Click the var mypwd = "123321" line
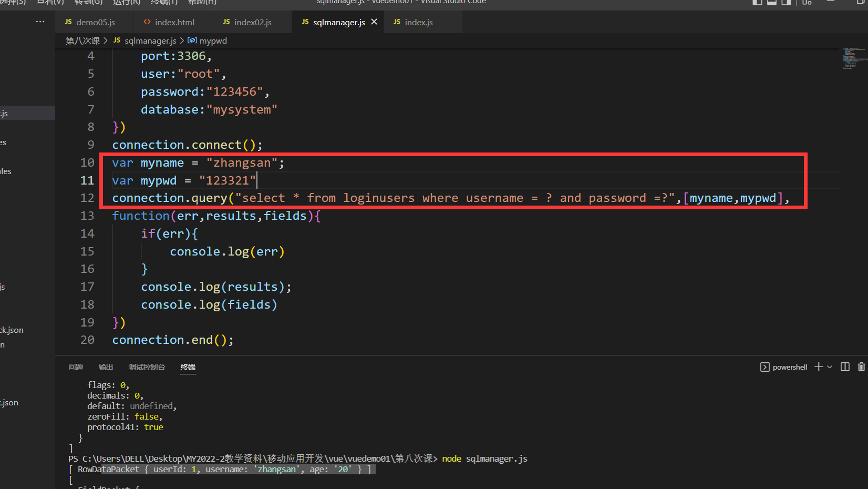Image resolution: width=868 pixels, height=489 pixels. coord(184,180)
